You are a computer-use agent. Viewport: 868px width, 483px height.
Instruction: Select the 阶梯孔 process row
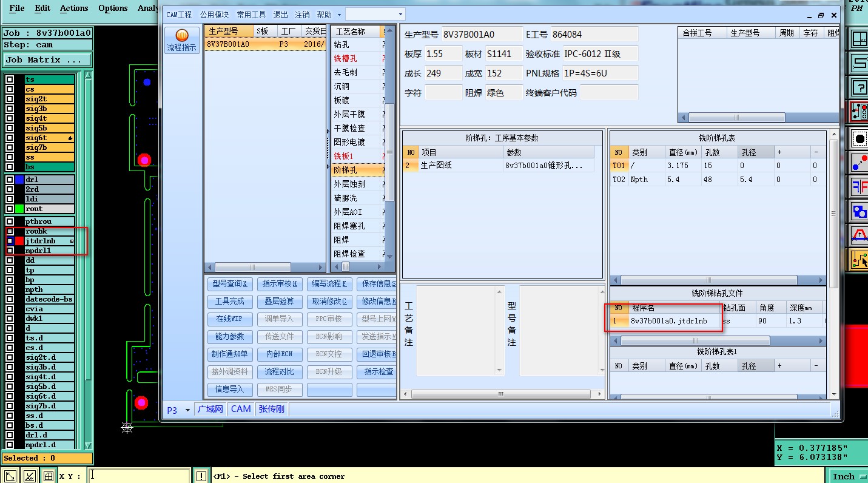pyautogui.click(x=359, y=170)
